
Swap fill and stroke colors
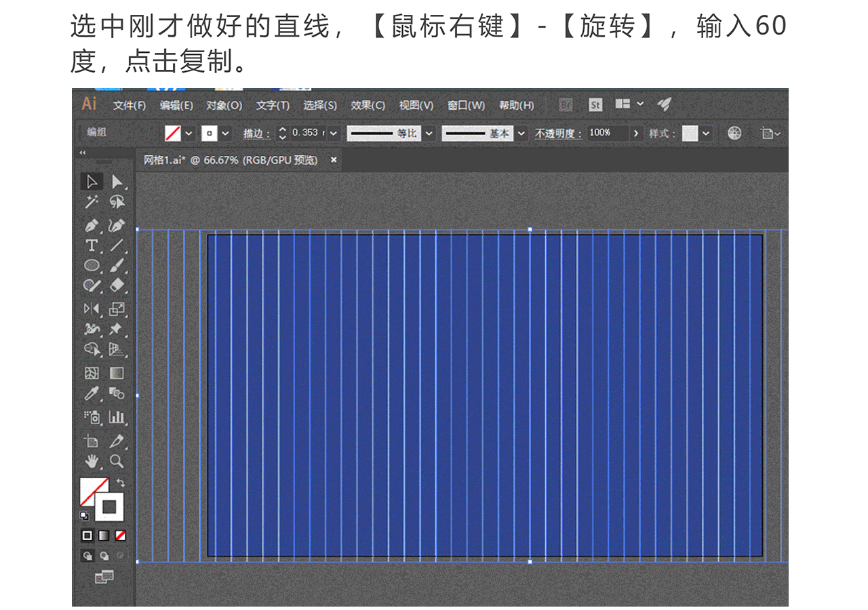click(x=121, y=483)
